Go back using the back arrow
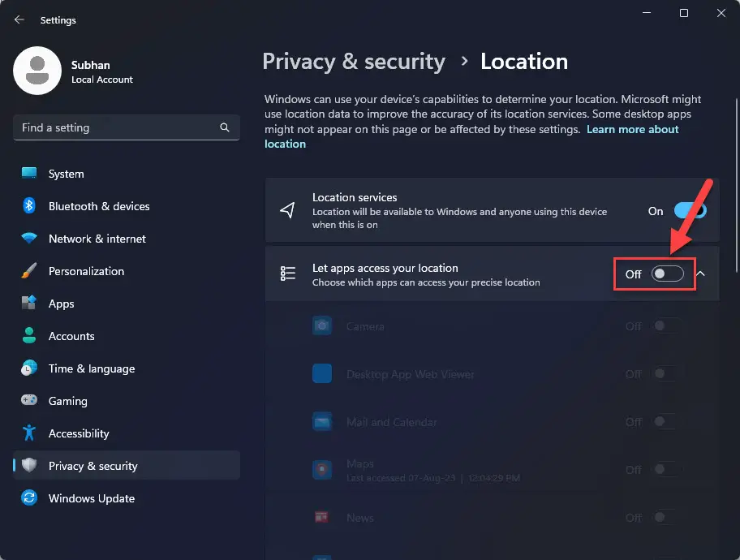Viewport: 740px width, 560px height. coord(19,19)
